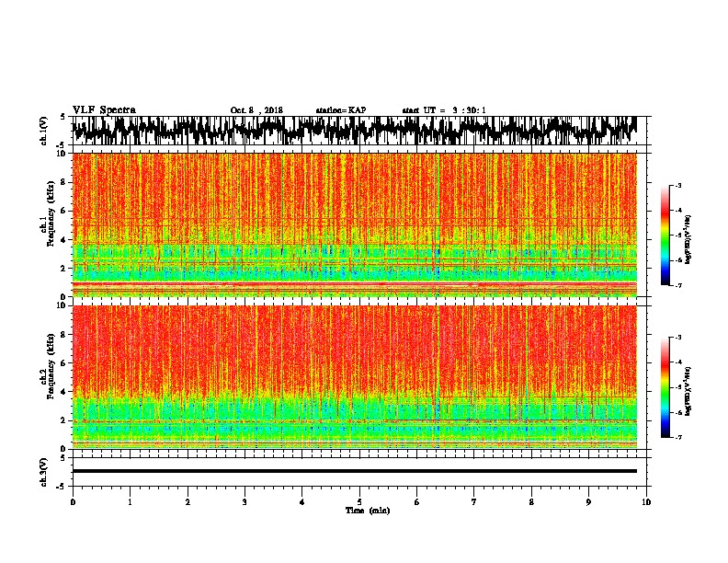Image resolution: width=728 pixels, height=563 pixels.
Task: Click the ch.2 colorbar bottom value "-7"
Action: pyautogui.click(x=678, y=437)
